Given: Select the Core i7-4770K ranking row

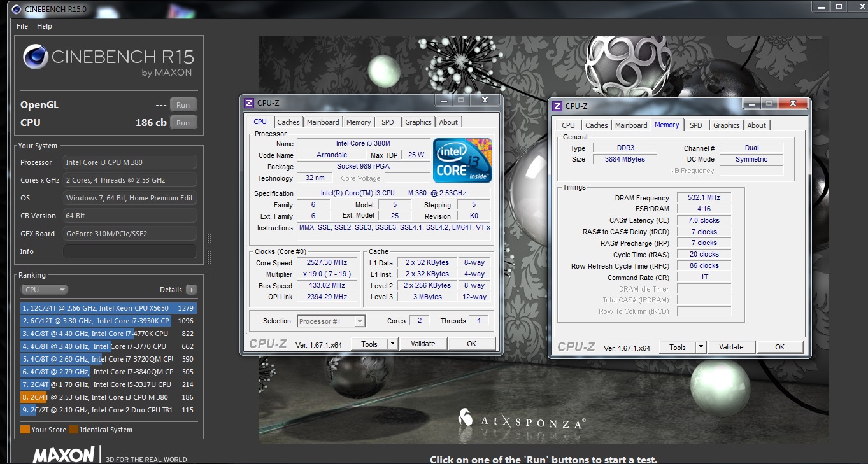Looking at the screenshot, I should [108, 334].
